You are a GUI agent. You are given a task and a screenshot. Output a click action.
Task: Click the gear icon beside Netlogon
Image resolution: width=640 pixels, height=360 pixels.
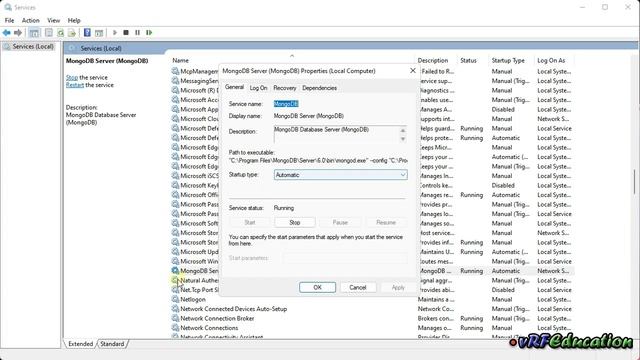[175, 299]
